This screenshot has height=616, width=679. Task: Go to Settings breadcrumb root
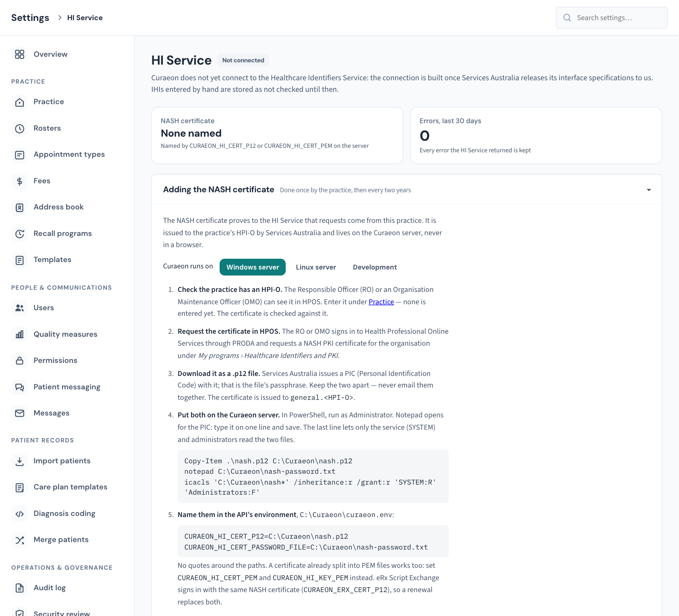click(30, 18)
